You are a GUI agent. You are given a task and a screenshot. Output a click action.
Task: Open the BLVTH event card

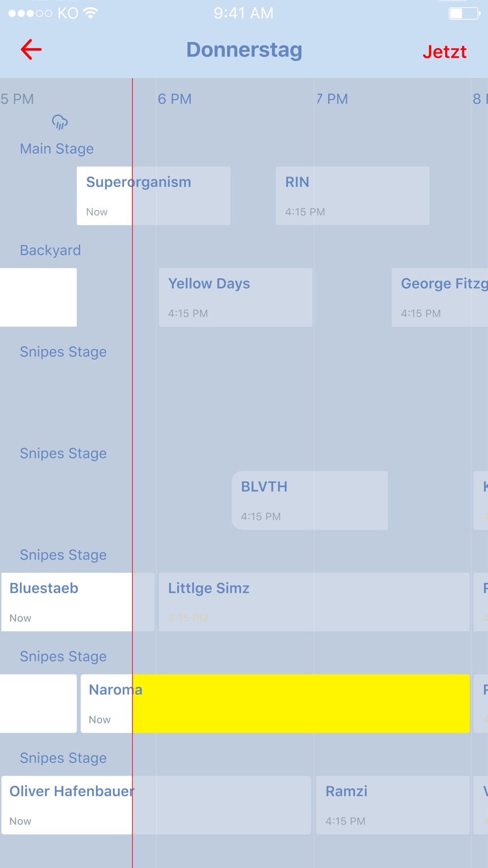[x=310, y=500]
